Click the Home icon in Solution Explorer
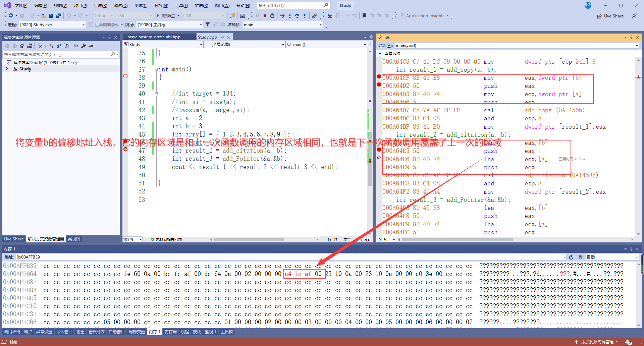644x346 pixels. coord(22,46)
